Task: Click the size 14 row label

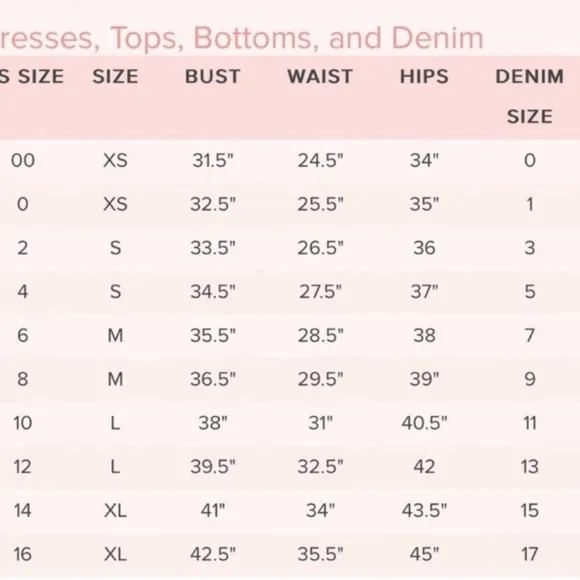Action: [23, 510]
